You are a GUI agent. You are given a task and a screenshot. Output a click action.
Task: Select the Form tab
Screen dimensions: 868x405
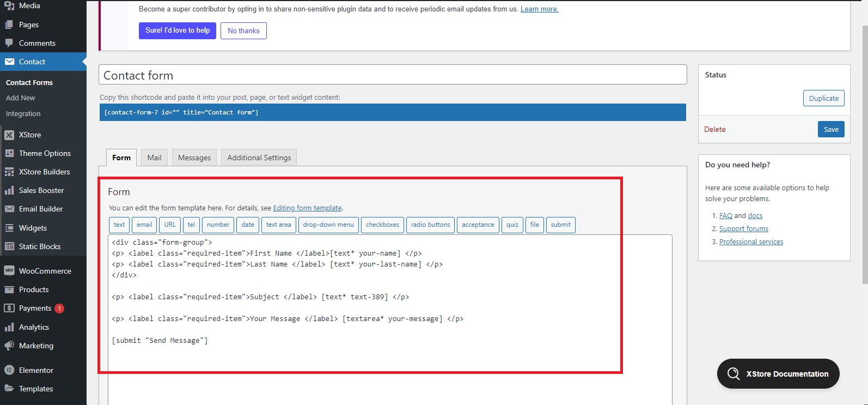(x=121, y=158)
